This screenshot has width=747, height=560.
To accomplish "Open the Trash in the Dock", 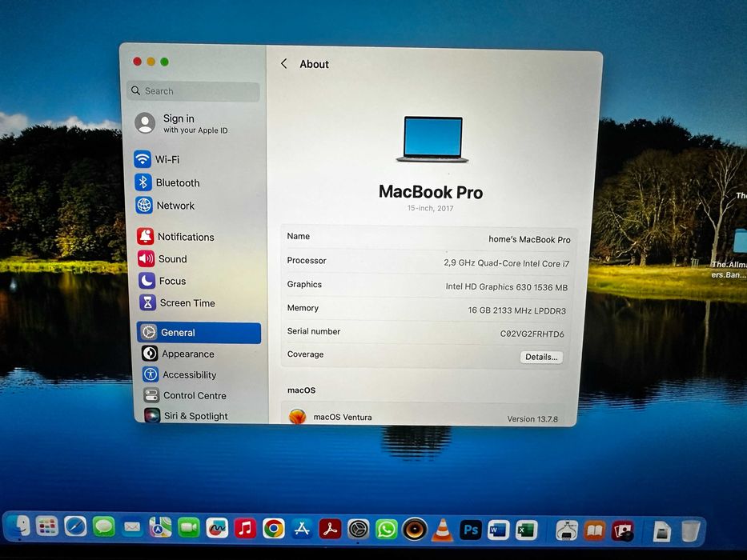I will coord(690,531).
